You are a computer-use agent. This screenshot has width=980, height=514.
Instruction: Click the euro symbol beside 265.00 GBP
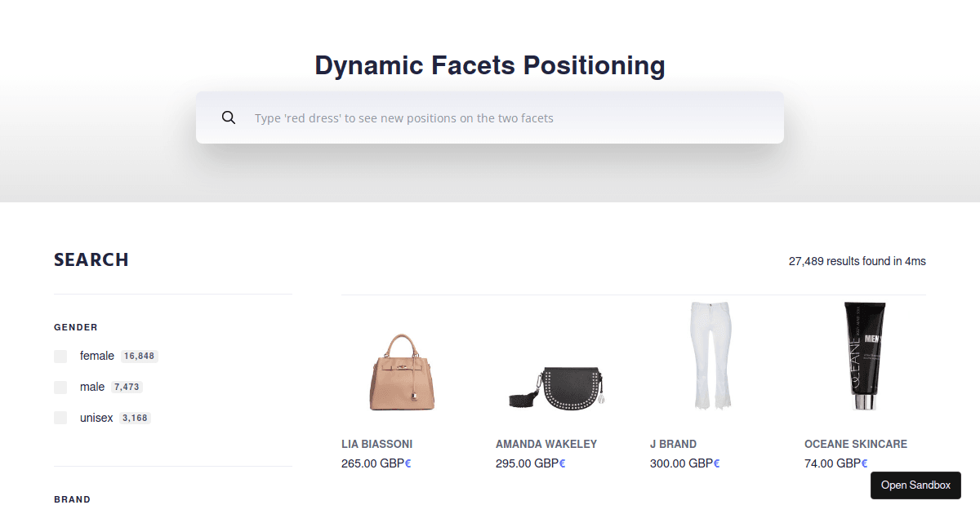[408, 463]
